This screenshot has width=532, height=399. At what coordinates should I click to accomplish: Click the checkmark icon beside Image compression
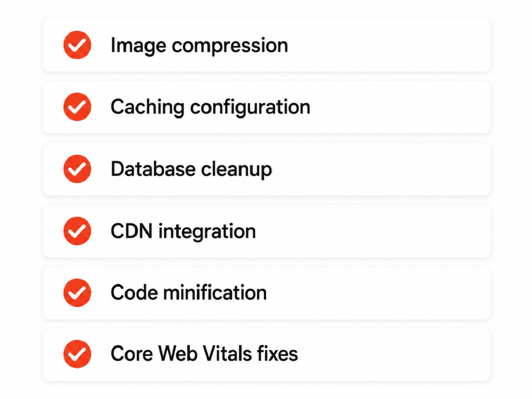coord(77,45)
